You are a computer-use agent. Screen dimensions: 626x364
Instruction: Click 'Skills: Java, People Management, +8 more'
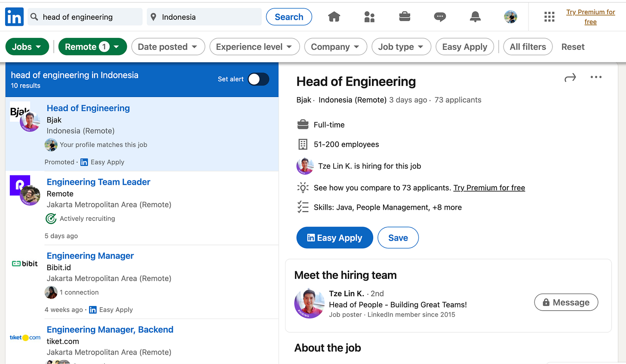point(388,208)
